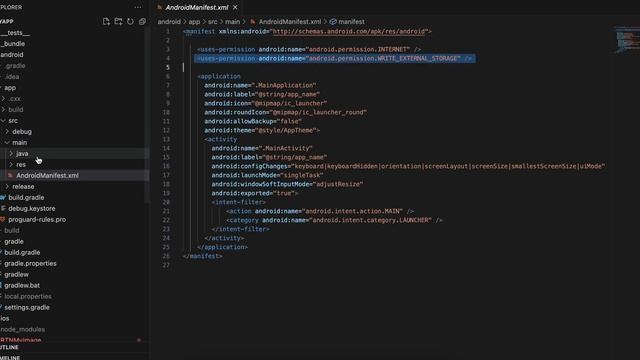Select the AndroidManifest.xml editor tab
640x360 pixels.
[197, 7]
